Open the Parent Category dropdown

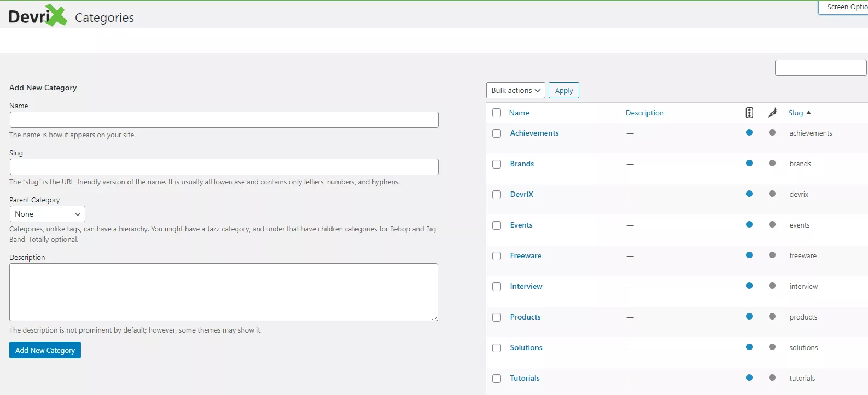pyautogui.click(x=48, y=214)
